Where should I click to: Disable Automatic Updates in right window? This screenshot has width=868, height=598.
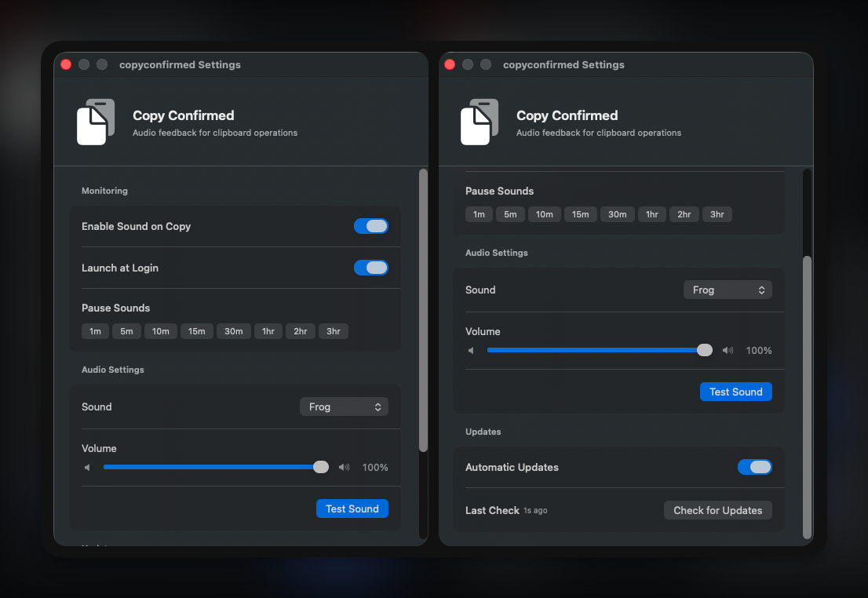pos(754,467)
